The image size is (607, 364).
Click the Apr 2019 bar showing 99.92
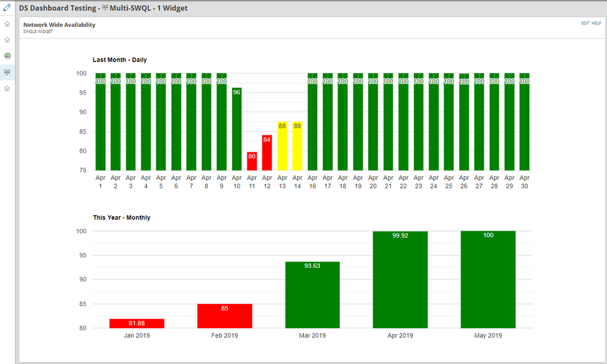(x=400, y=280)
